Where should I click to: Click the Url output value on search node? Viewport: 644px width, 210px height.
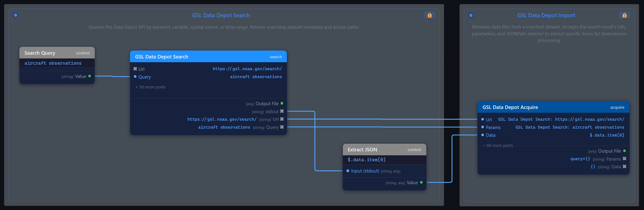tap(222, 119)
